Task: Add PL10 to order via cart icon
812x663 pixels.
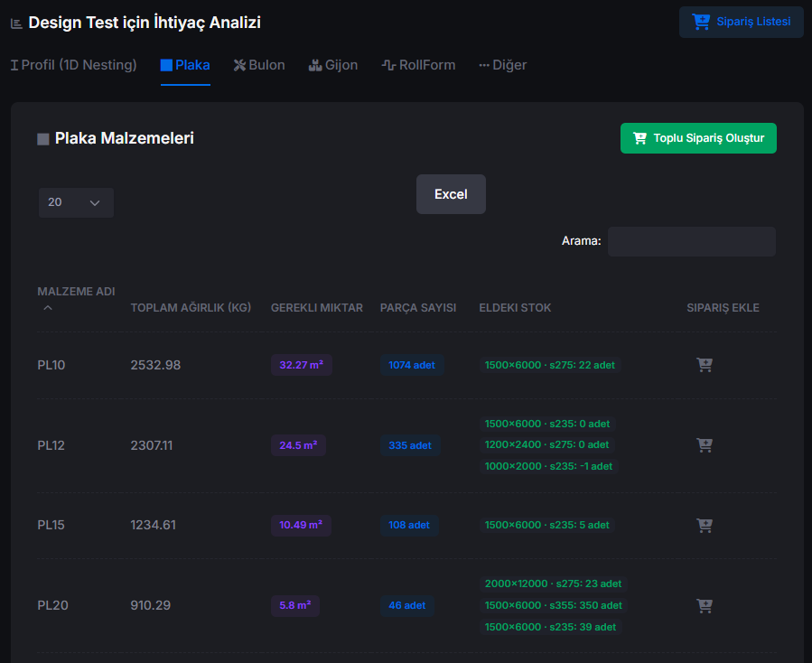Action: pyautogui.click(x=705, y=365)
